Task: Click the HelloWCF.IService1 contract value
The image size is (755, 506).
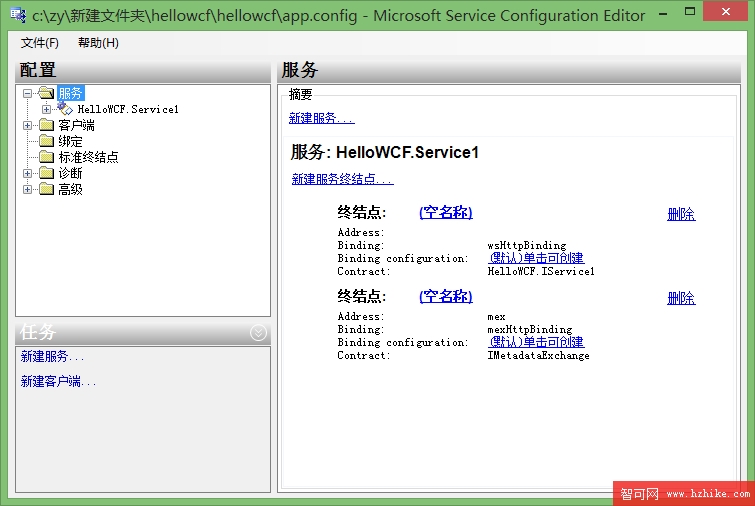Action: (541, 272)
